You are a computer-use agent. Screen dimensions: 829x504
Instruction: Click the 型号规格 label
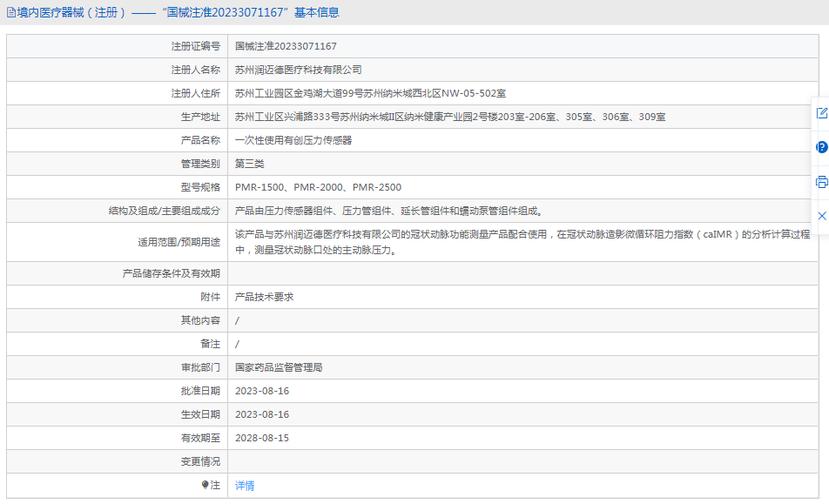[x=200, y=187]
